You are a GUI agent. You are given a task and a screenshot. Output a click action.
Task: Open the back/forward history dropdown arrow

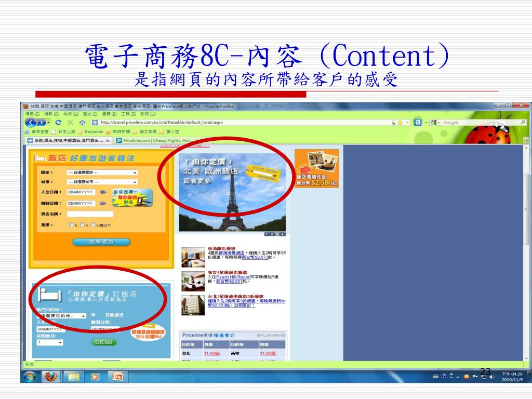(x=48, y=123)
